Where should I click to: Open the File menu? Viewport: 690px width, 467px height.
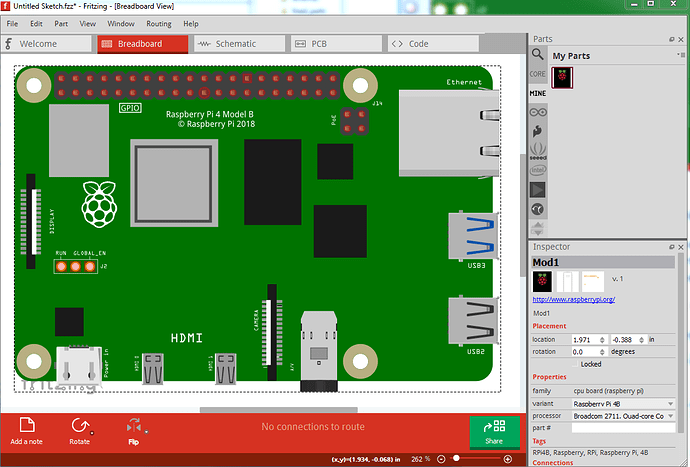tap(12, 24)
